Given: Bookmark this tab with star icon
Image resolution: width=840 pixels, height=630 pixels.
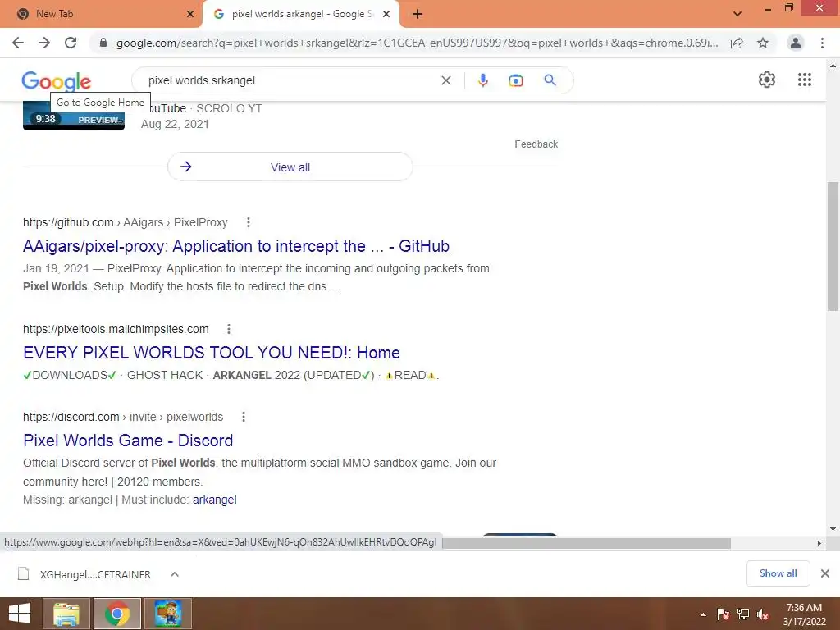Looking at the screenshot, I should [x=763, y=43].
